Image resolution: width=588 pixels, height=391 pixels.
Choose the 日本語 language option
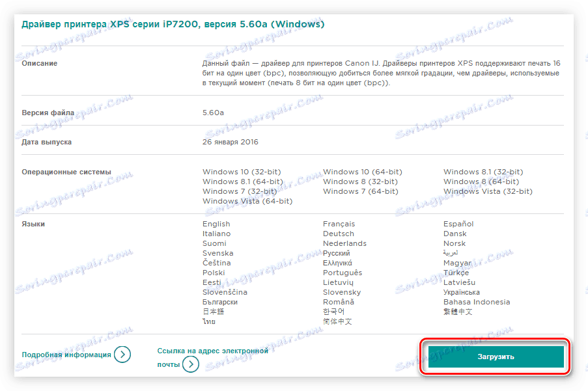coord(214,311)
